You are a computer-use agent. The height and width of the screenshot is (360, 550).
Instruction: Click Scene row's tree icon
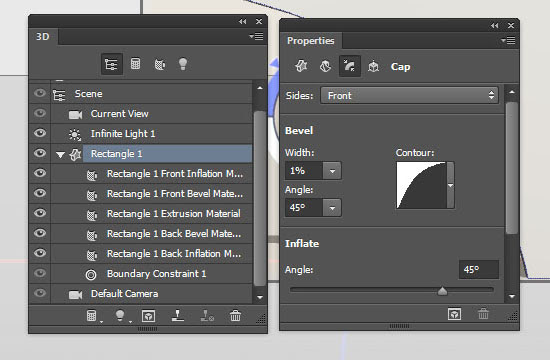pos(59,94)
